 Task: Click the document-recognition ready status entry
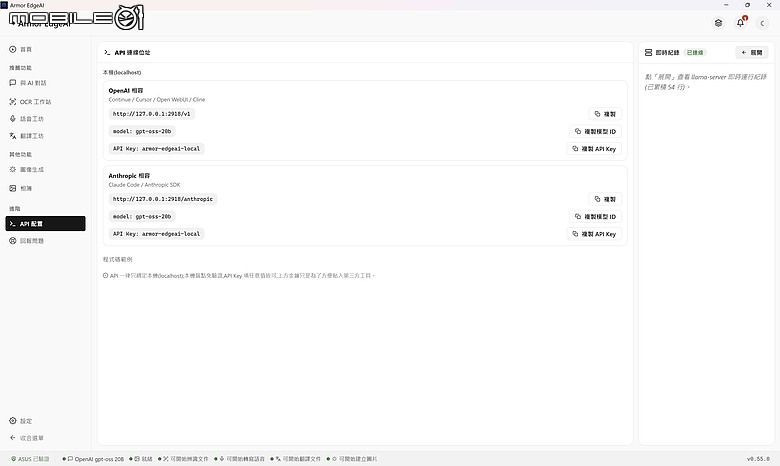click(x=183, y=459)
